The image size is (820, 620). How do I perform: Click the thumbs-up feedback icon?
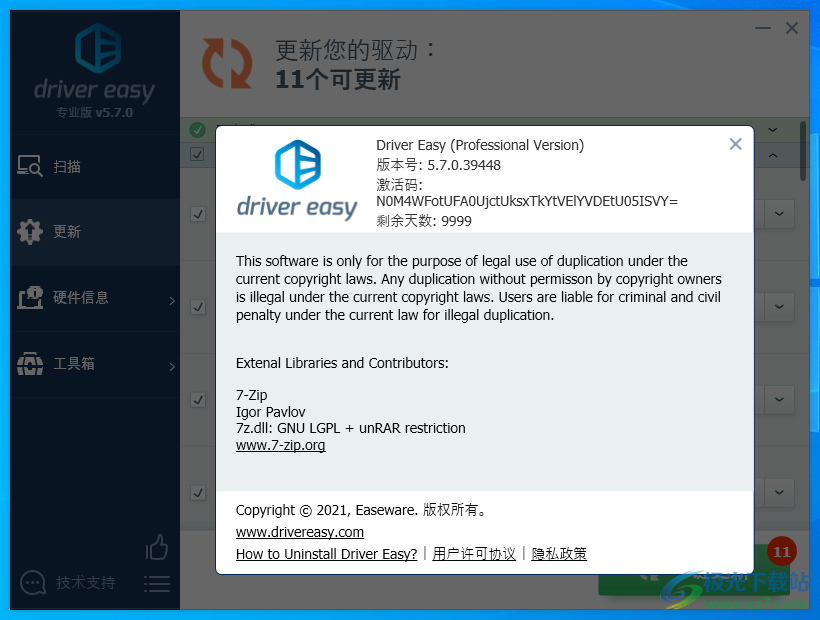click(x=157, y=547)
